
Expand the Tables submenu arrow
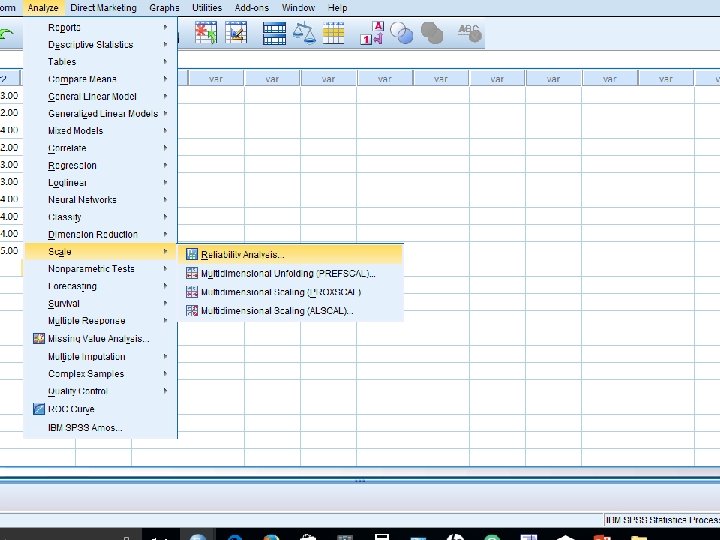[165, 62]
